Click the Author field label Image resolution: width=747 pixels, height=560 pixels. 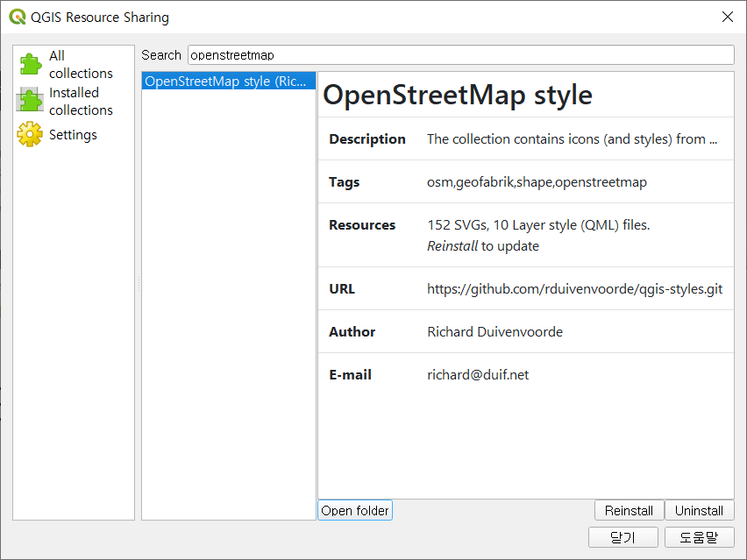[352, 332]
